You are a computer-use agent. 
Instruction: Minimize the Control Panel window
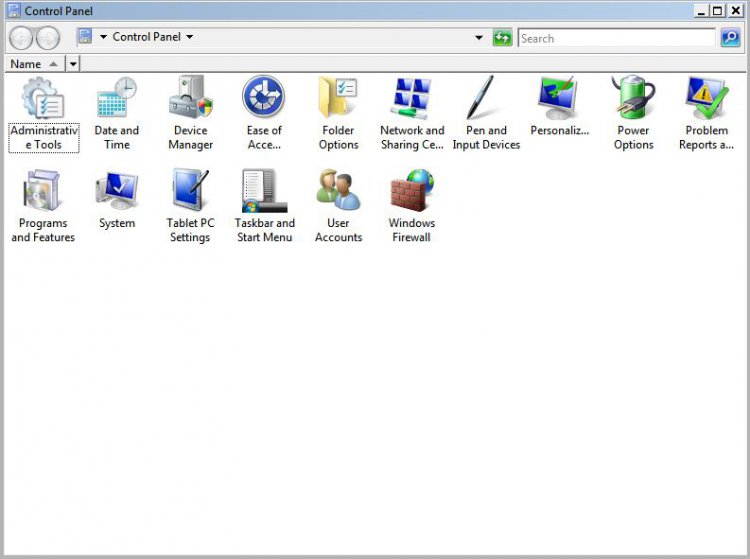[x=701, y=11]
